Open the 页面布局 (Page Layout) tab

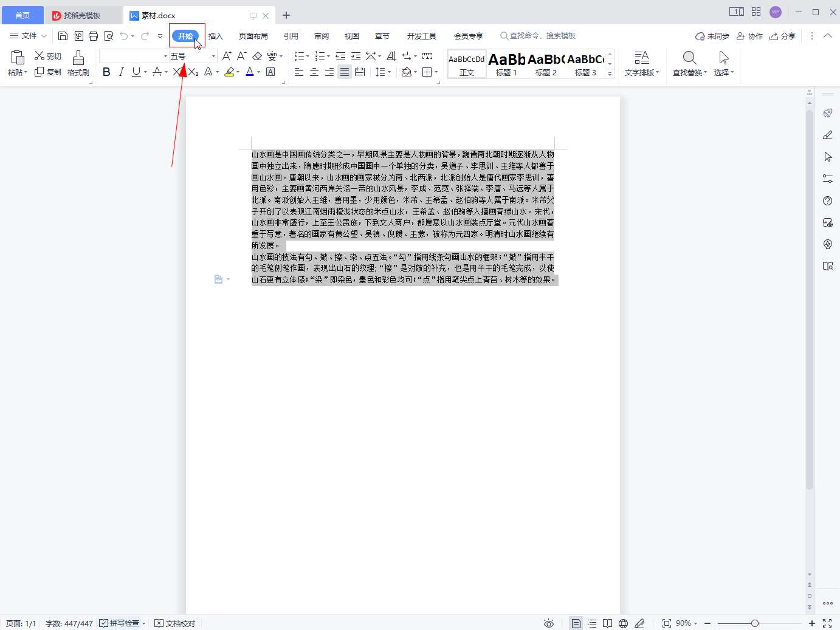click(x=253, y=36)
